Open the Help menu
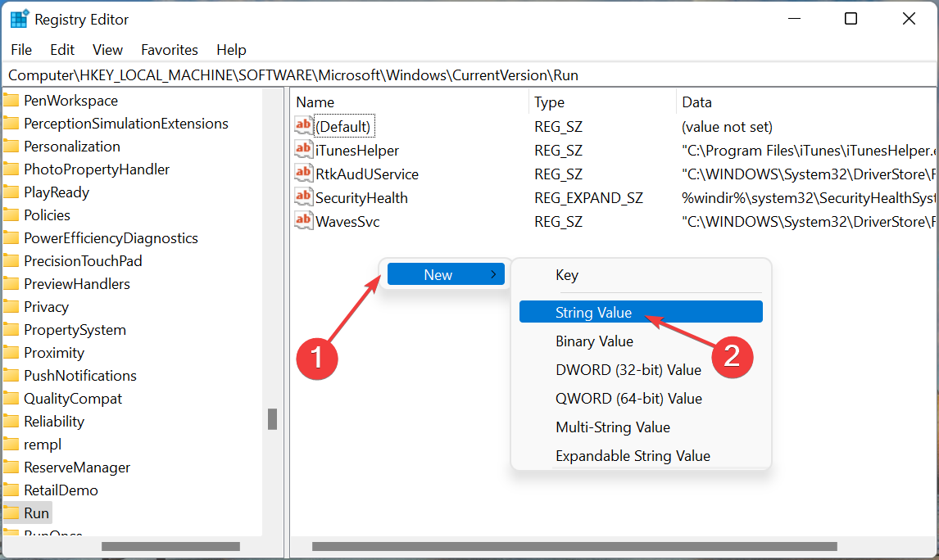 (x=231, y=50)
